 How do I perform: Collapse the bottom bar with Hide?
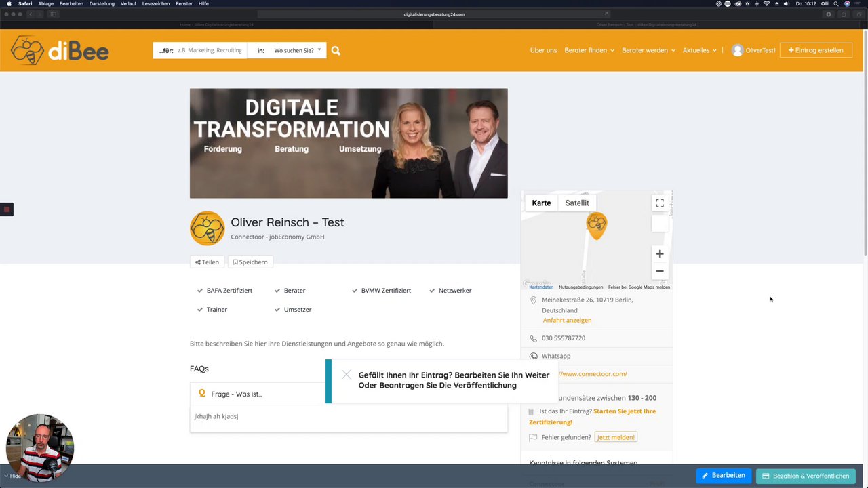pos(12,476)
